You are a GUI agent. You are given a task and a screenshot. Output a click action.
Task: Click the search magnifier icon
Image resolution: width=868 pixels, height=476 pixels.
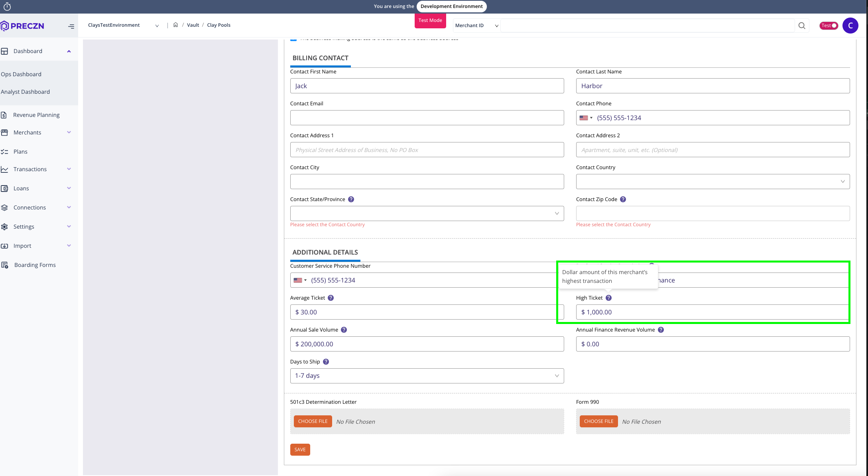click(x=802, y=25)
